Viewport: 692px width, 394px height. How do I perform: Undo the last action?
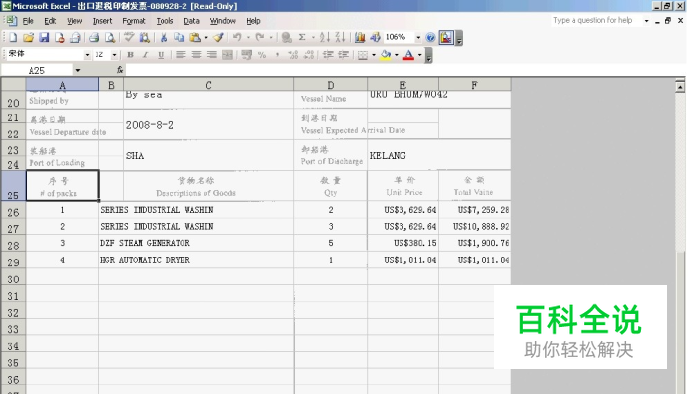pyautogui.click(x=237, y=38)
